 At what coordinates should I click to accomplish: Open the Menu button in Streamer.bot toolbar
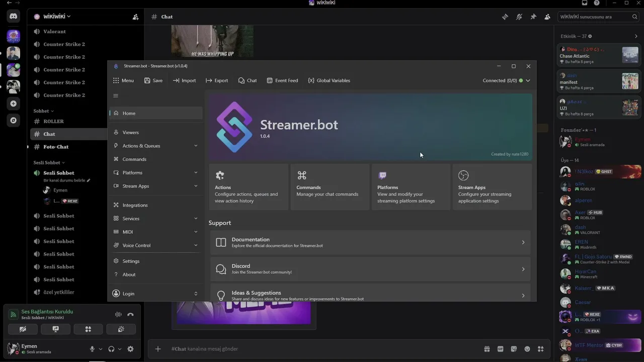click(123, 80)
